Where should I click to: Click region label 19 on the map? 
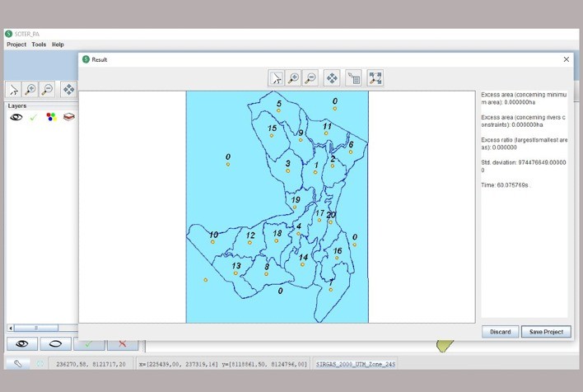(x=296, y=200)
